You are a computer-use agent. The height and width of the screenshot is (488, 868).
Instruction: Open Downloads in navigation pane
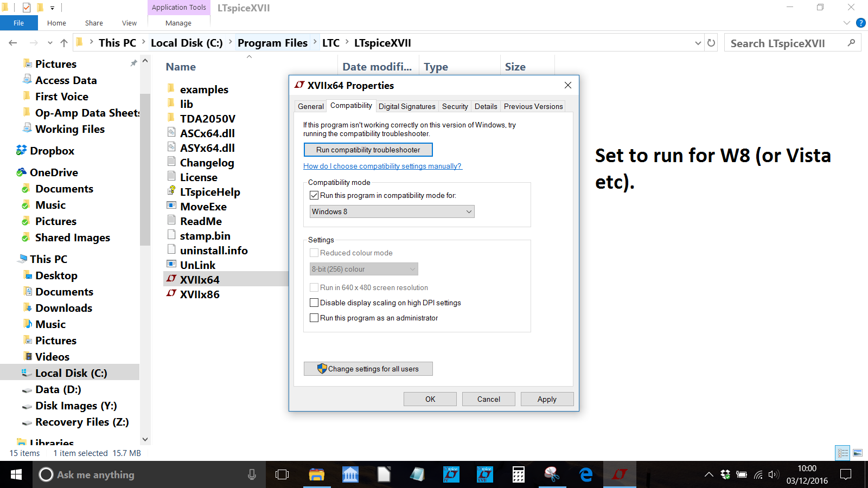pyautogui.click(x=63, y=307)
